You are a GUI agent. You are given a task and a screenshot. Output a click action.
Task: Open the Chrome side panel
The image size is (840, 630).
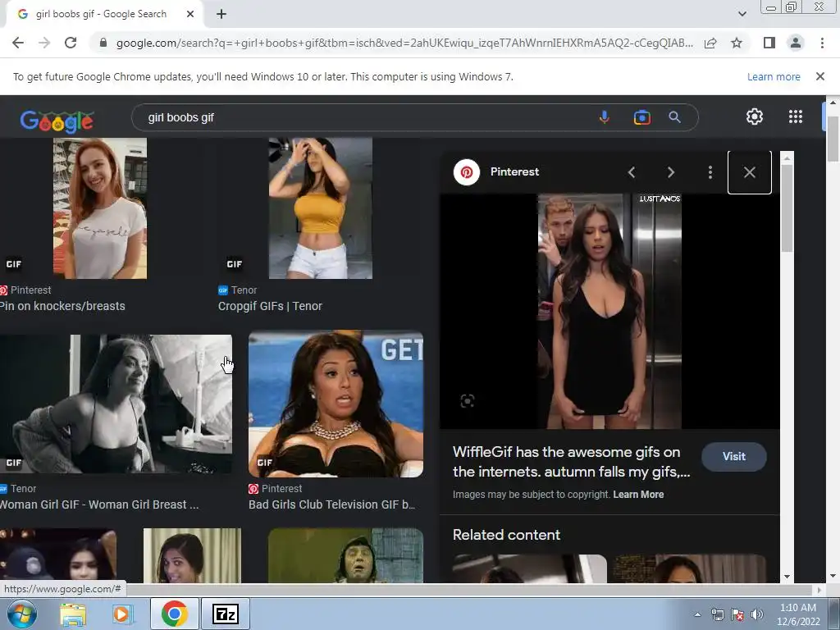(x=769, y=43)
